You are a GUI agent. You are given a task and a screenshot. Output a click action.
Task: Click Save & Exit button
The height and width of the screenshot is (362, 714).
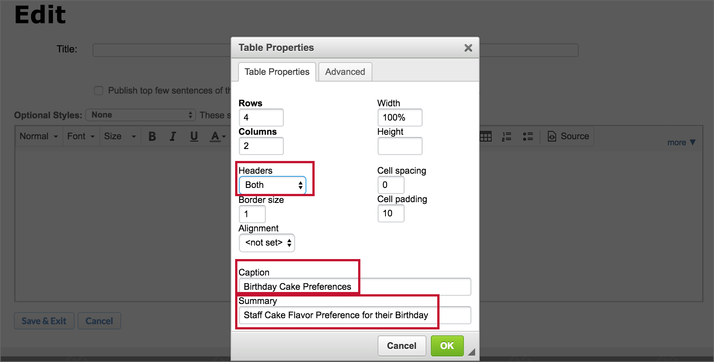tap(44, 321)
